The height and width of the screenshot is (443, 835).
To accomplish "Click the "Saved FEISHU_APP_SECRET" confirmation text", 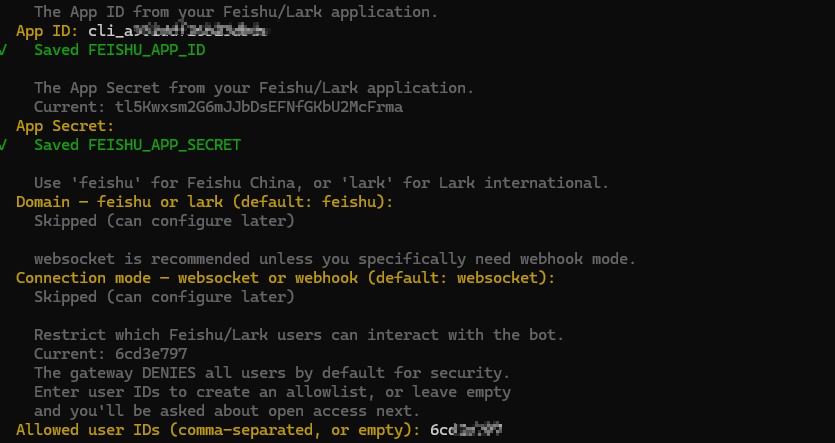I will click(137, 145).
